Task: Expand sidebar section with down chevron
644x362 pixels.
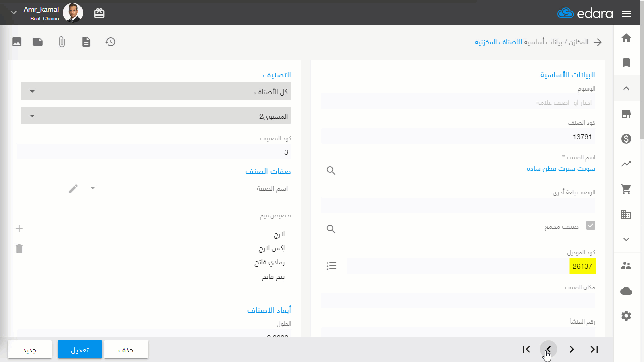Action: [626, 239]
